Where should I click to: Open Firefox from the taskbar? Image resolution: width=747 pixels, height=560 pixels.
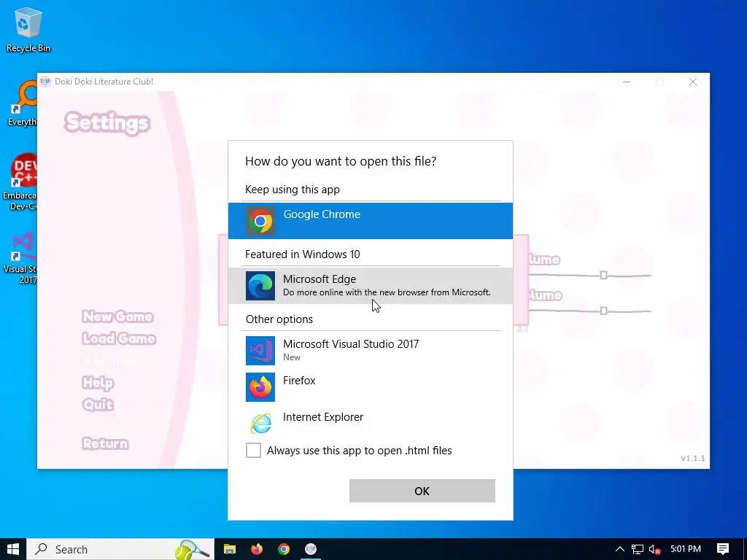click(257, 549)
